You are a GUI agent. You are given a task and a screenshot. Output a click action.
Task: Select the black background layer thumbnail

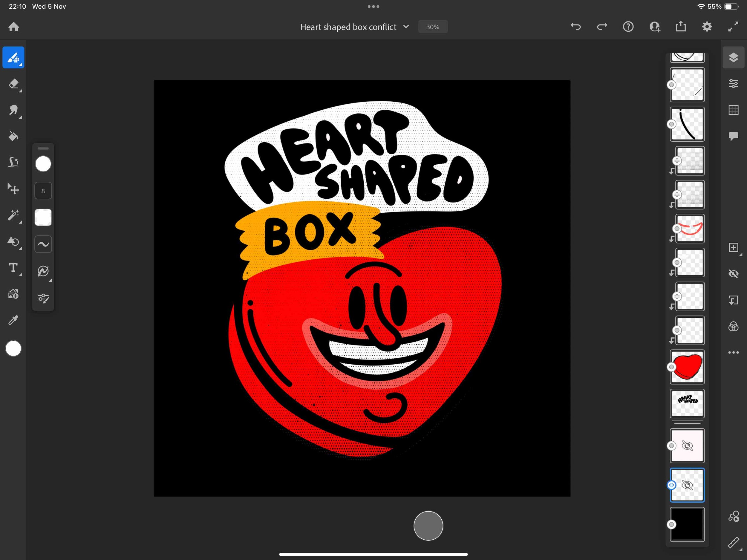point(687,524)
